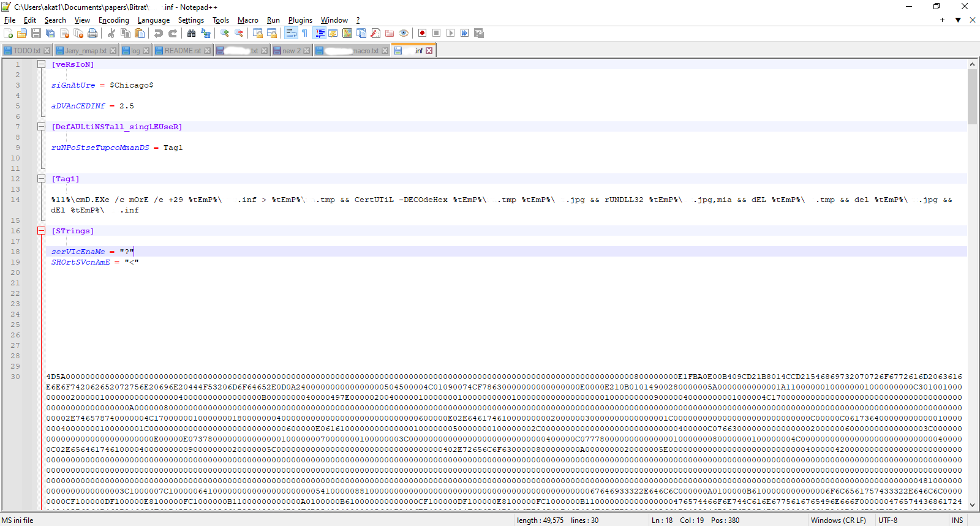Print the document with the Print icon
Image resolution: width=980 pixels, height=526 pixels.
click(x=92, y=33)
